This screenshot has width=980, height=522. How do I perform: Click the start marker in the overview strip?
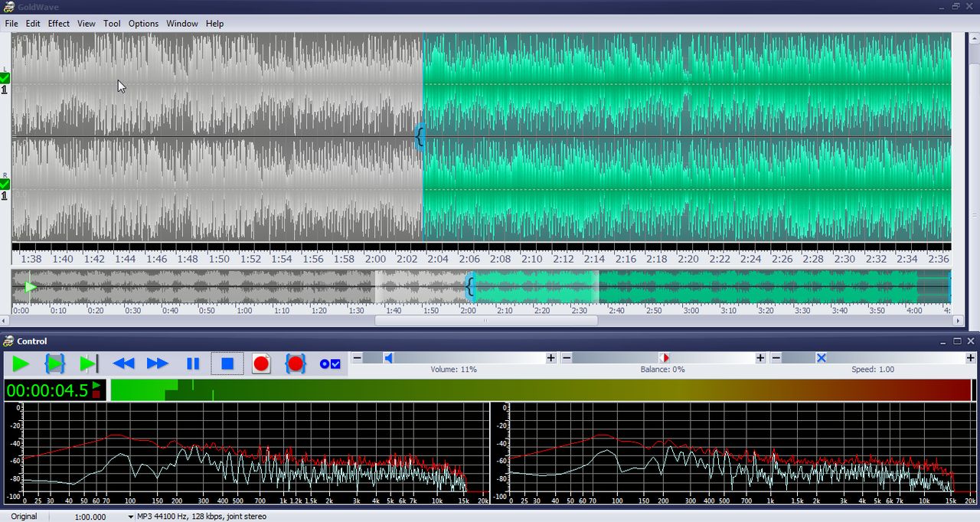pyautogui.click(x=470, y=287)
